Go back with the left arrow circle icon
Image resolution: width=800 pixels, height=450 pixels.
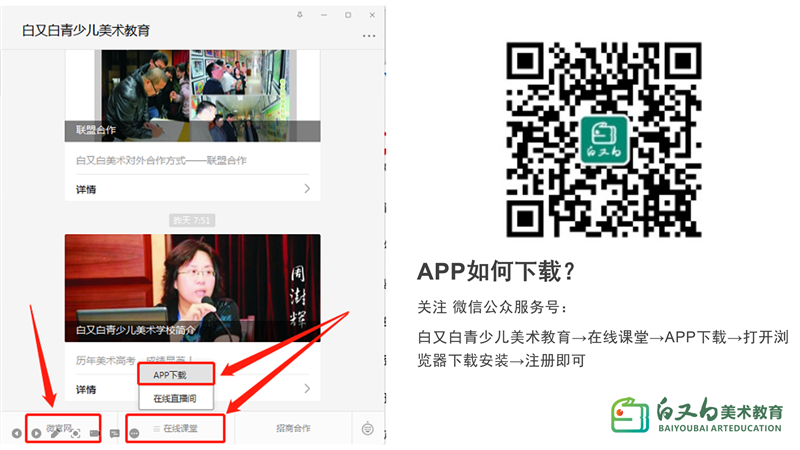(17, 433)
